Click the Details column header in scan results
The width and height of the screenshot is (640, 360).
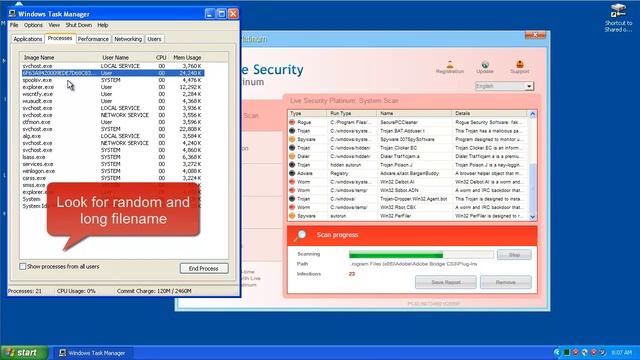point(490,113)
